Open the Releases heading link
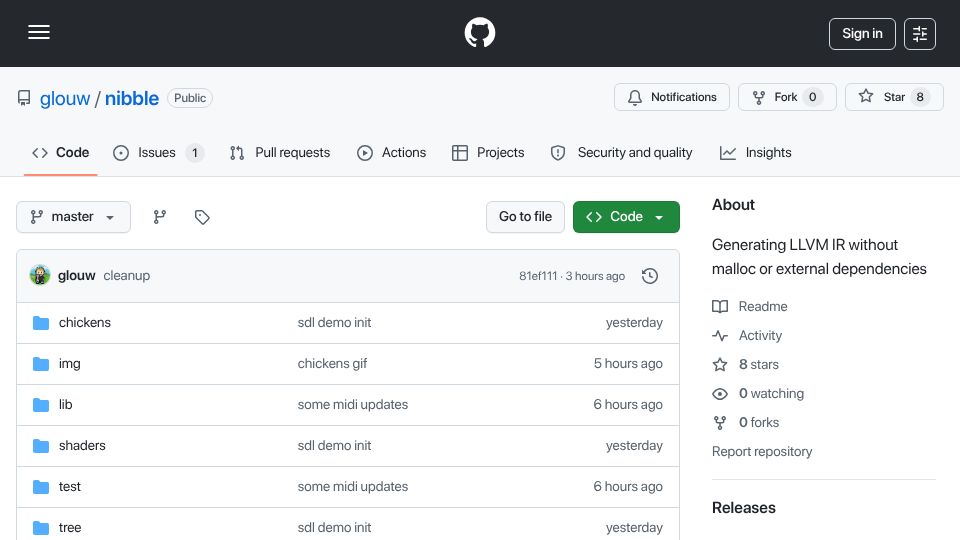 click(x=743, y=508)
